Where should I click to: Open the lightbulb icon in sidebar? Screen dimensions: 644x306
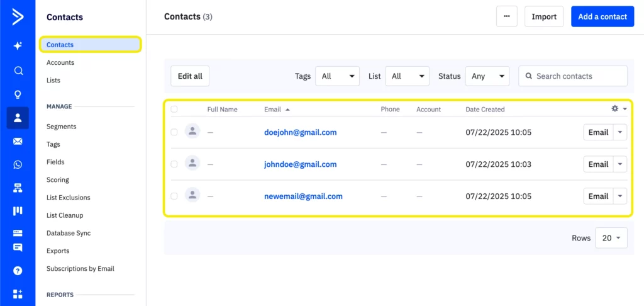(18, 94)
